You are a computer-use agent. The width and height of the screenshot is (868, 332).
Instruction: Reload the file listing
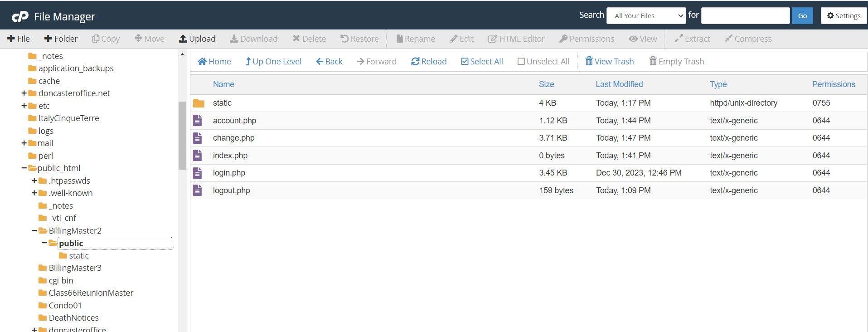(429, 62)
